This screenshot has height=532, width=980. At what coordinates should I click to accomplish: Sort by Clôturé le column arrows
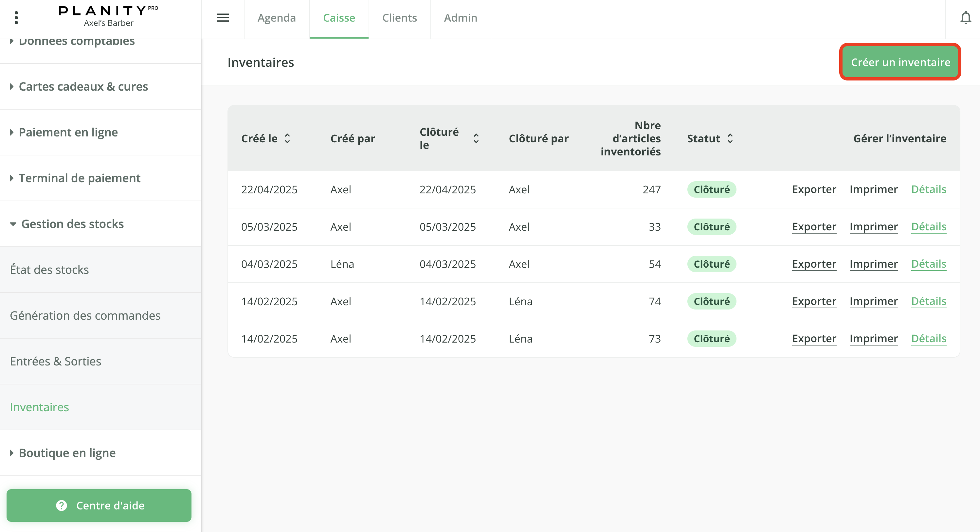476,138
